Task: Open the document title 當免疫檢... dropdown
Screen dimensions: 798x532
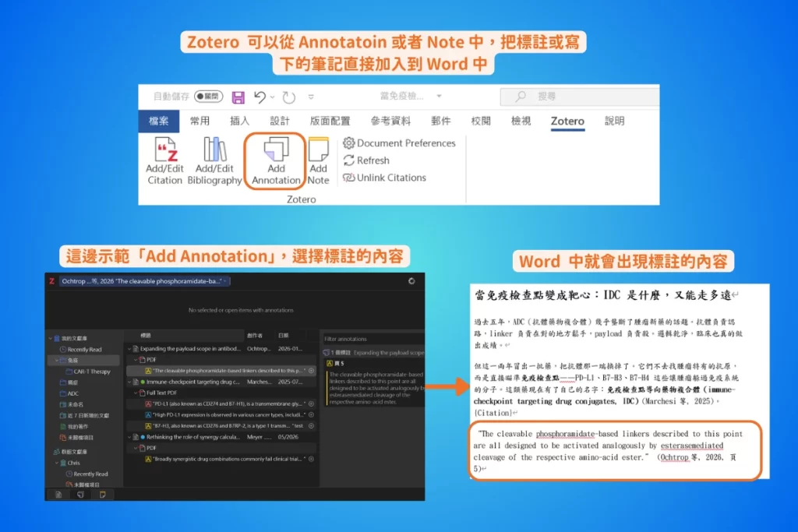Action: [x=439, y=96]
